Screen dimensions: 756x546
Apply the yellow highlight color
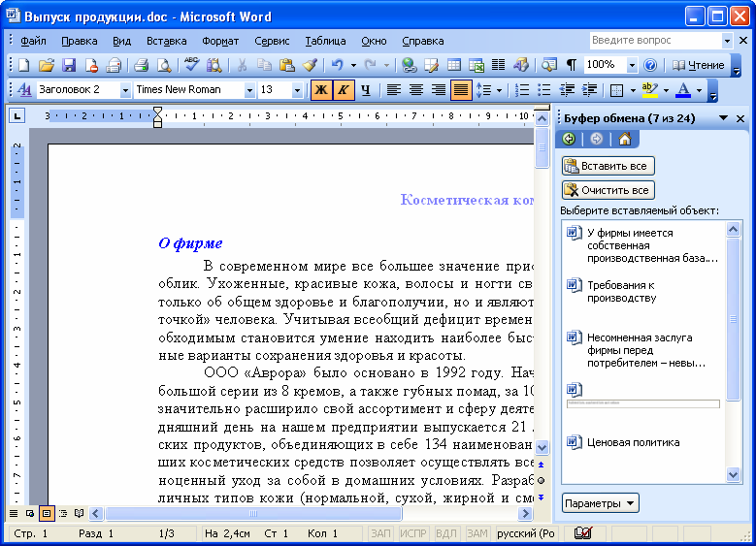650,90
